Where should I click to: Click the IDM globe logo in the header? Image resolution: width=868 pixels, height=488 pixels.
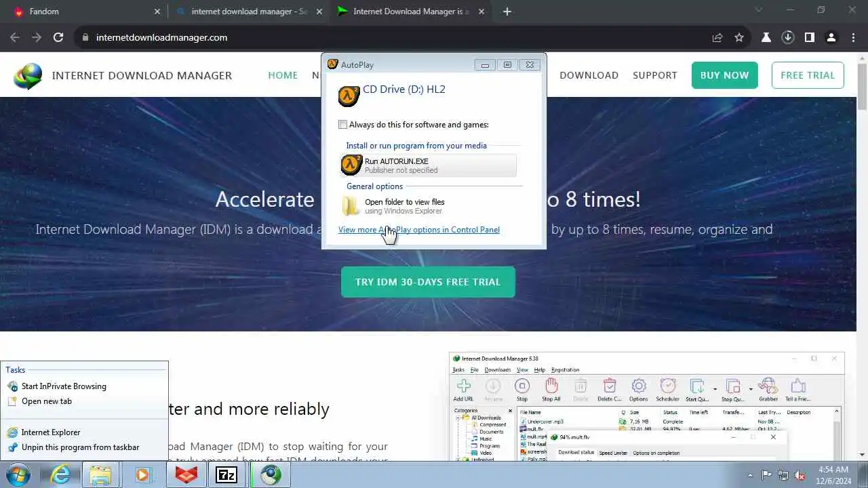pos(28,75)
